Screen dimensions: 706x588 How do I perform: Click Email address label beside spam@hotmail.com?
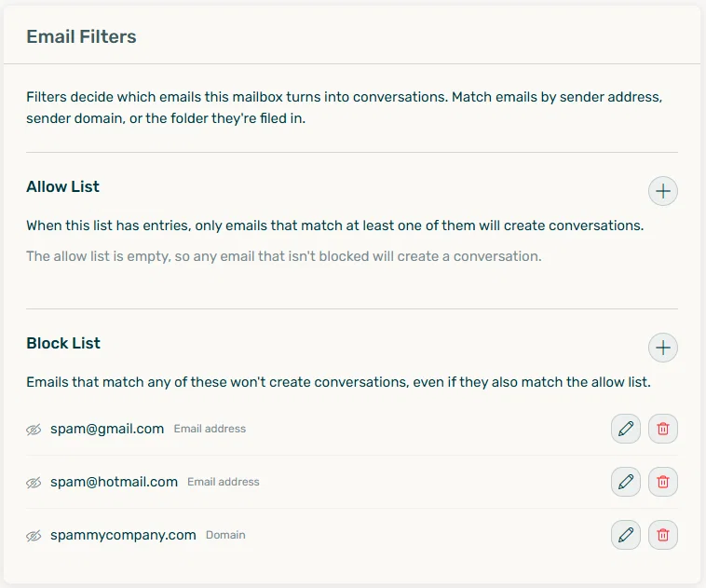[224, 482]
